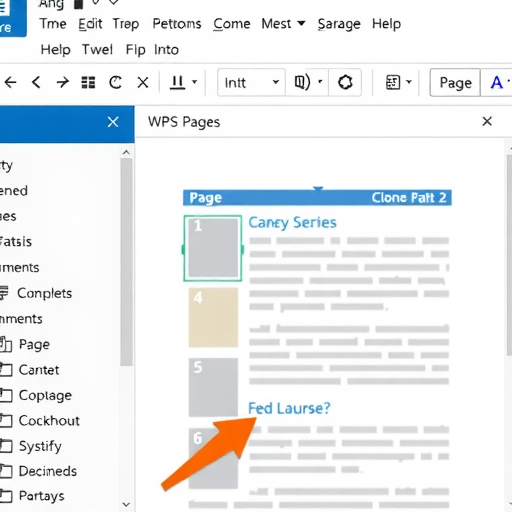
Task: Click the refresh icon in toolbar
Action: [115, 82]
